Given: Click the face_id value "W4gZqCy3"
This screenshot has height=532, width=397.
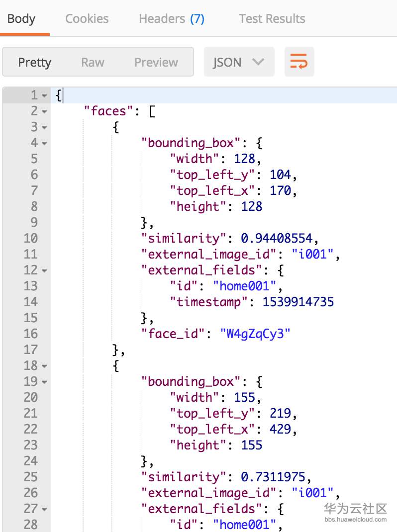Looking at the screenshot, I should click(255, 334).
